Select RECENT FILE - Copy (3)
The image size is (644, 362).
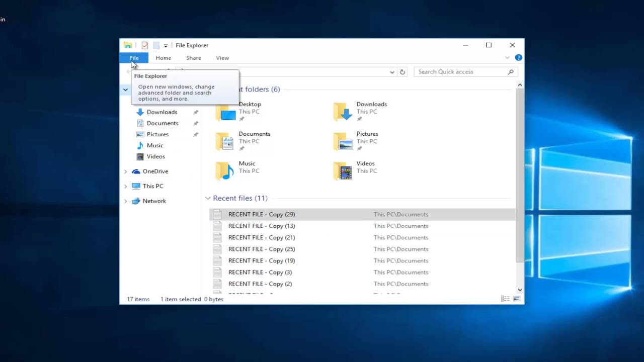(362, 272)
